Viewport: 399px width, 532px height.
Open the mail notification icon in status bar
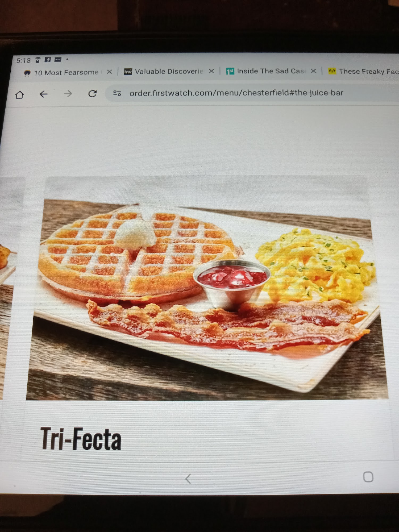pyautogui.click(x=58, y=60)
